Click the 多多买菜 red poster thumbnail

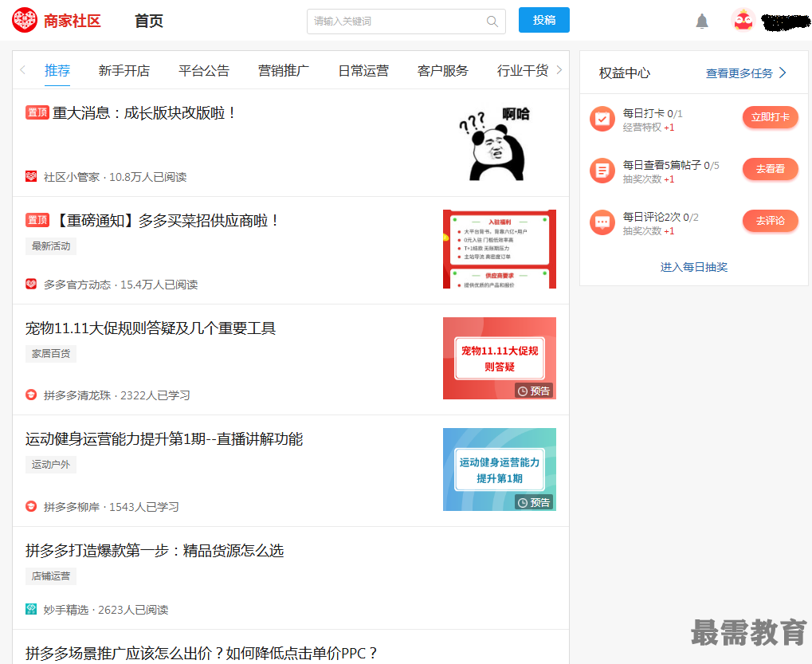point(500,249)
